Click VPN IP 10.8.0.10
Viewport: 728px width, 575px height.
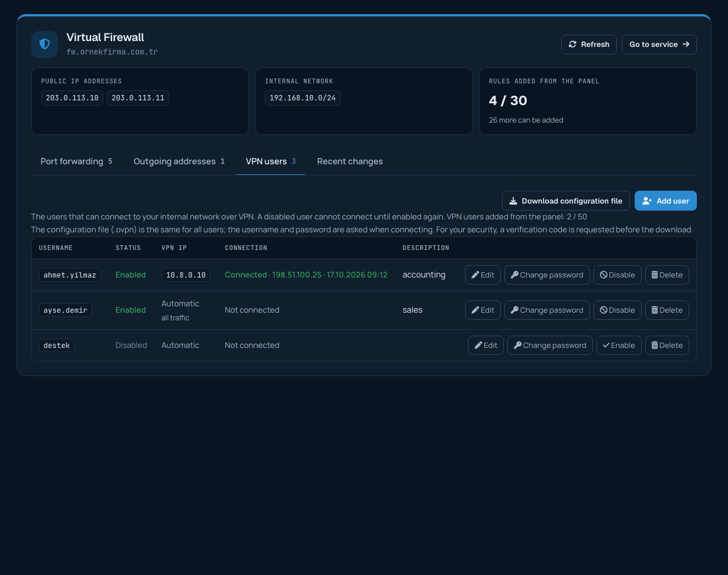pos(186,275)
